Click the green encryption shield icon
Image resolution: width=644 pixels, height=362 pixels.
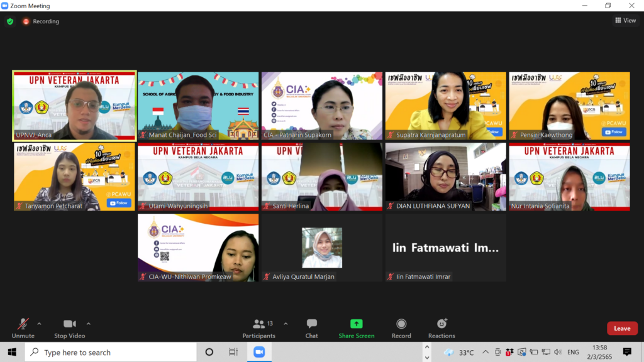click(10, 21)
